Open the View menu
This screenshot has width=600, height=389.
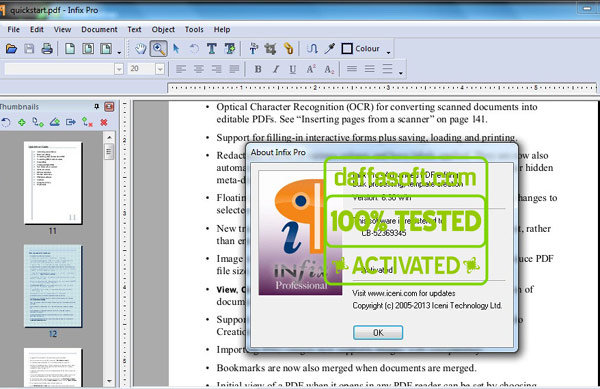click(62, 29)
